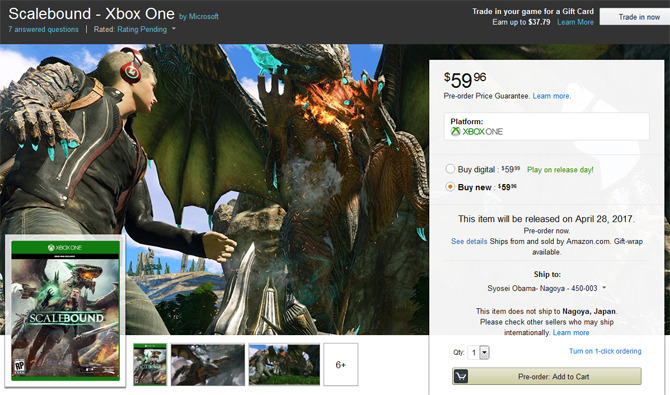This screenshot has width=670, height=395.
Task: Open the 6+ more images tile
Action: 341,365
